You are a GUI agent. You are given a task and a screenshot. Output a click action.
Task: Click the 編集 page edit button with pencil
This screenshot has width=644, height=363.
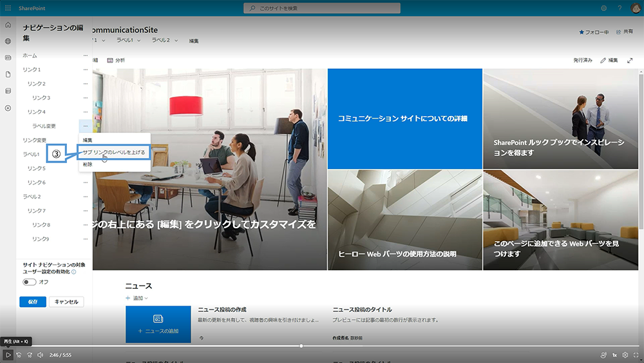(x=609, y=61)
